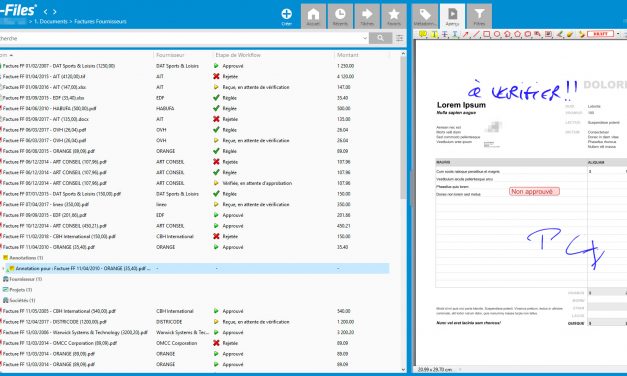Viewport: 627px width, 376px height.
Task: Select 'Facture FF 01/02/2007 - DAT Sports & Loisirs' row
Action: [194, 66]
